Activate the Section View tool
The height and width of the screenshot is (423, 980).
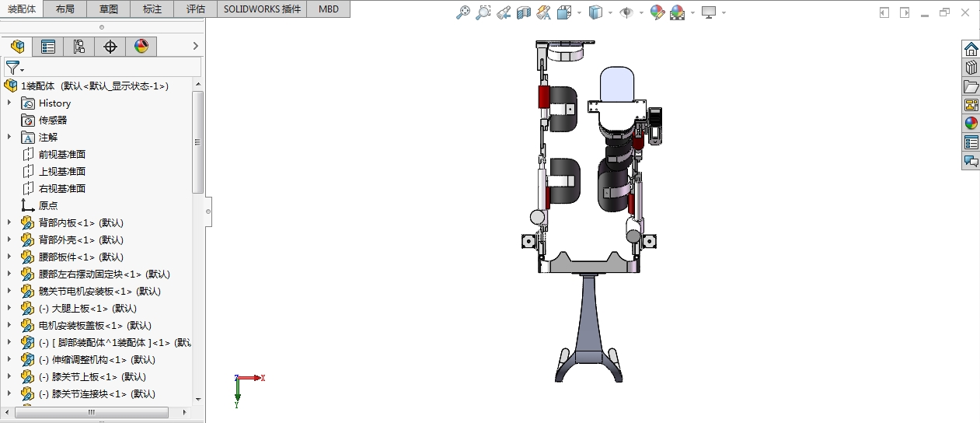[524, 12]
